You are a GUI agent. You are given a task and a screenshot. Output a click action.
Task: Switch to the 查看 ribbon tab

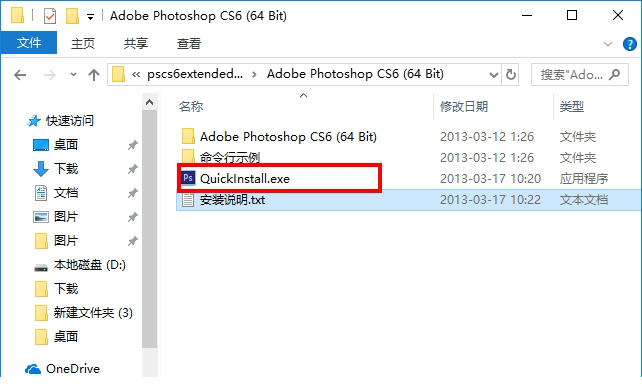[x=189, y=43]
